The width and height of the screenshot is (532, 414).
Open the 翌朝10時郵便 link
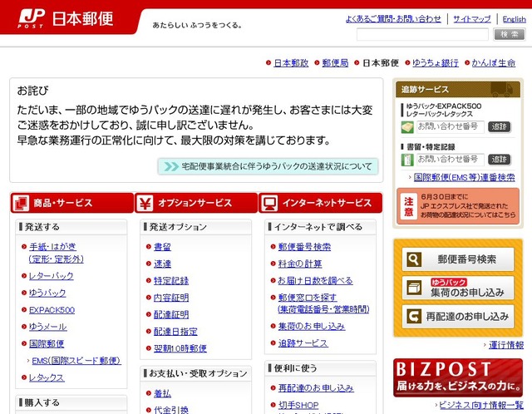click(x=180, y=348)
